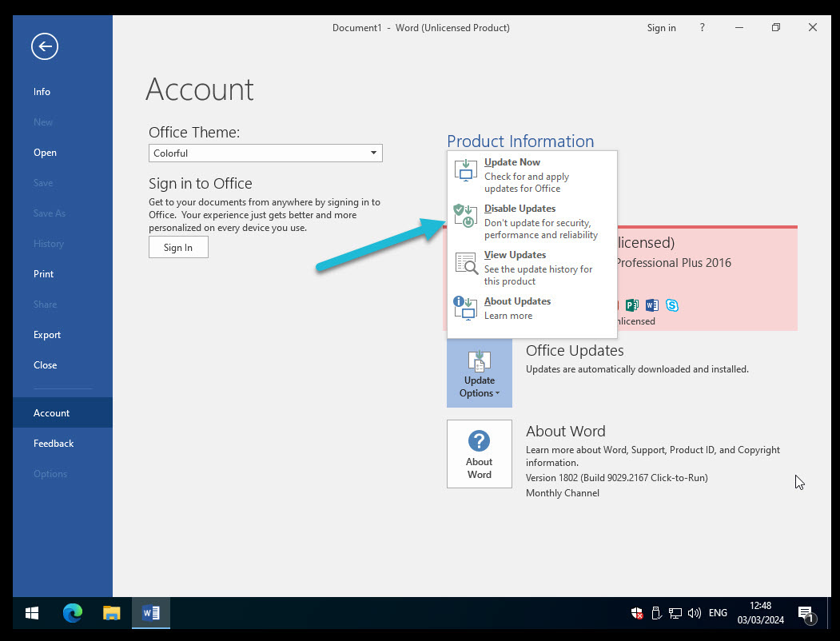Open the About Word question mark button

(479, 453)
